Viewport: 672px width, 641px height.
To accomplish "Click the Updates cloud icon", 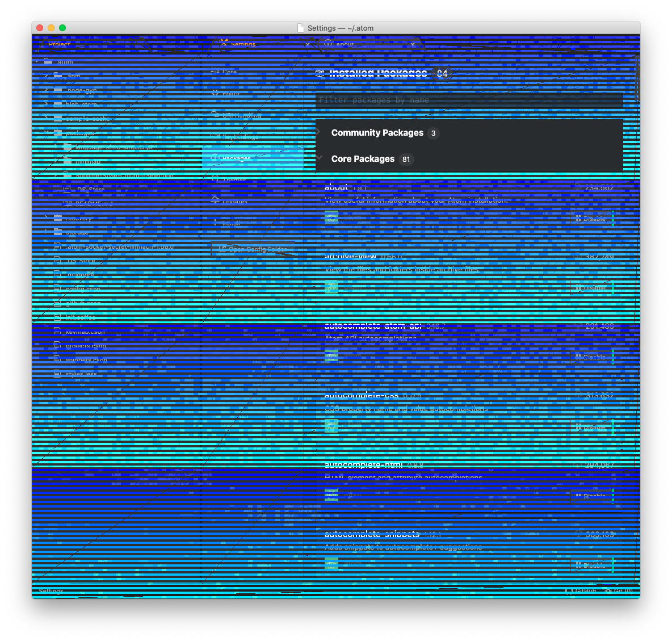I will click(x=216, y=200).
